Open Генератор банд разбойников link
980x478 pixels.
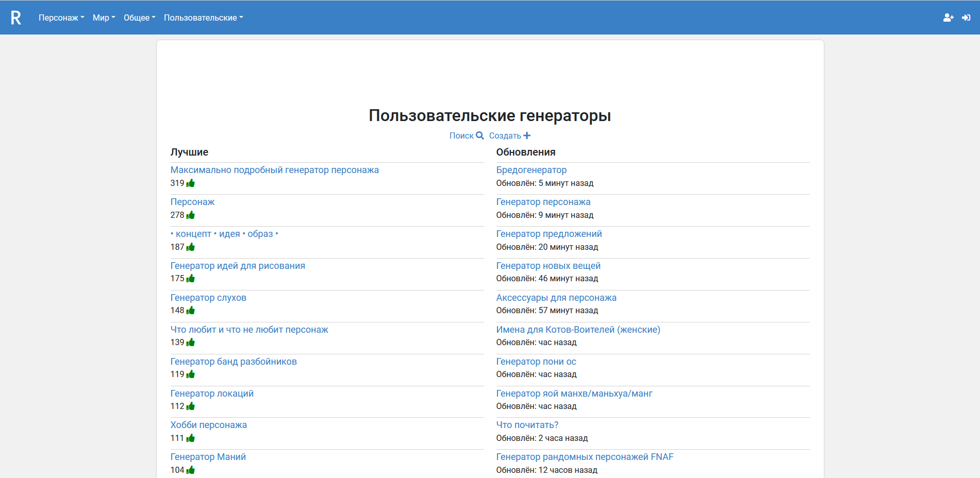point(234,362)
